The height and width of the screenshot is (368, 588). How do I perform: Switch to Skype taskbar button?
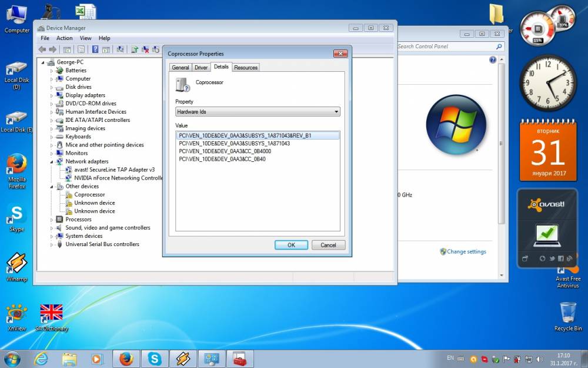(x=155, y=359)
